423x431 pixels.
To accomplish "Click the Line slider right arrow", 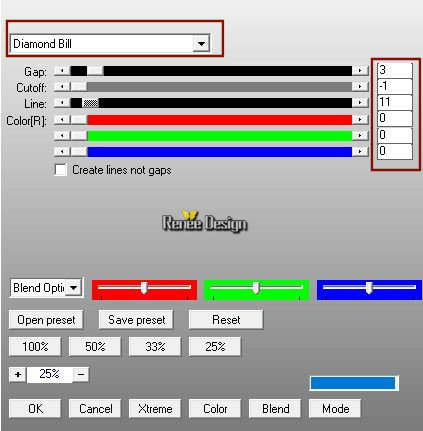I will [x=360, y=103].
